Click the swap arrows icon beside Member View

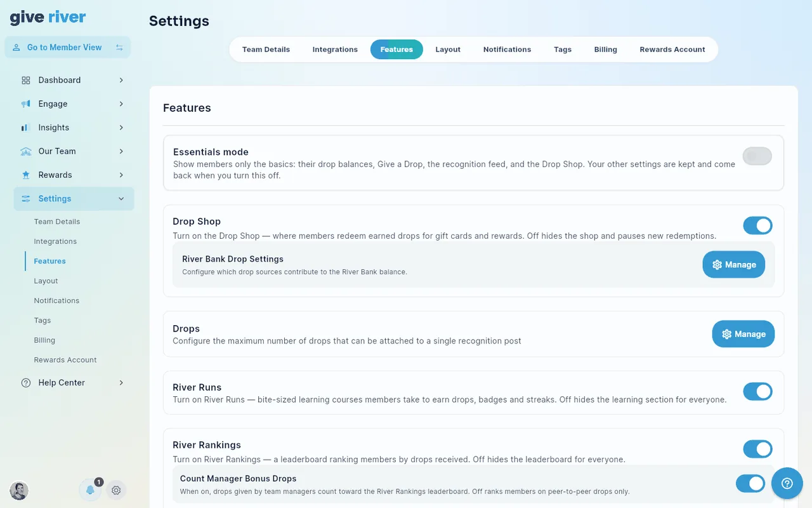point(119,48)
